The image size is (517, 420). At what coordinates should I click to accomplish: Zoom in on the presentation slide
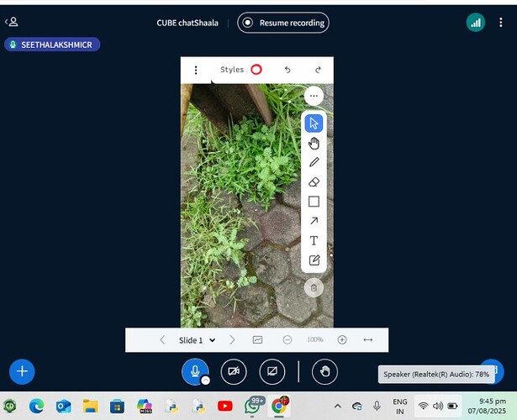(x=342, y=340)
